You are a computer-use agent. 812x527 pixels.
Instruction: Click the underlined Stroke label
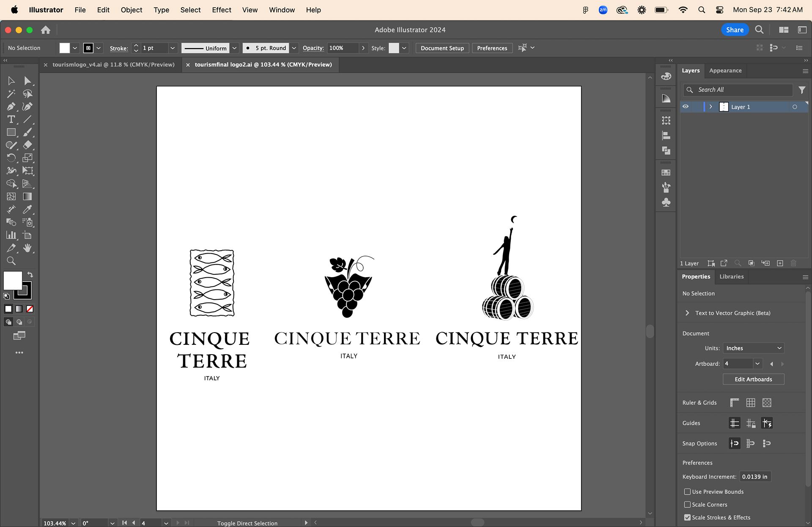119,49
